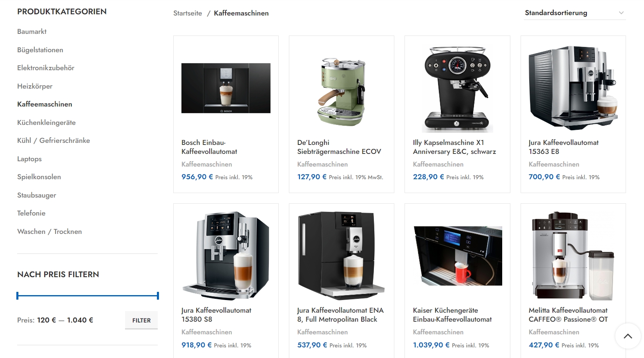Open Jura Kaffeevollautomat 15363 E8 title link

[563, 147]
